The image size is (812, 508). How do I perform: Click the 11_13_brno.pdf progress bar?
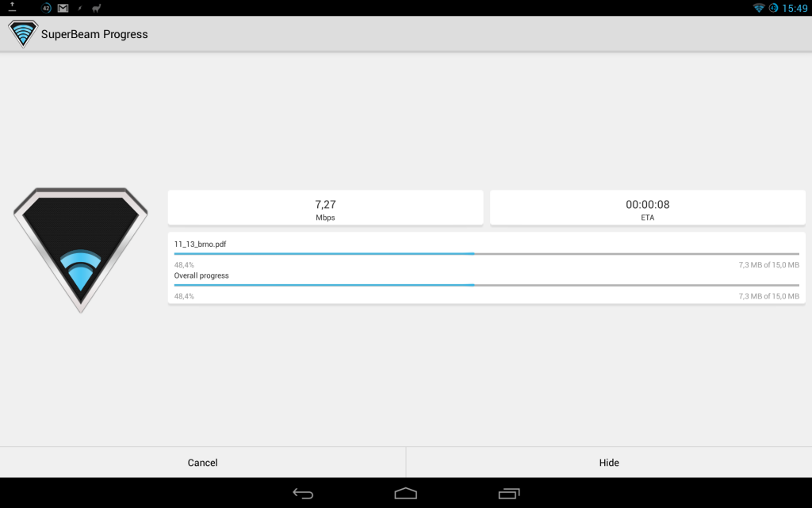tap(486, 254)
